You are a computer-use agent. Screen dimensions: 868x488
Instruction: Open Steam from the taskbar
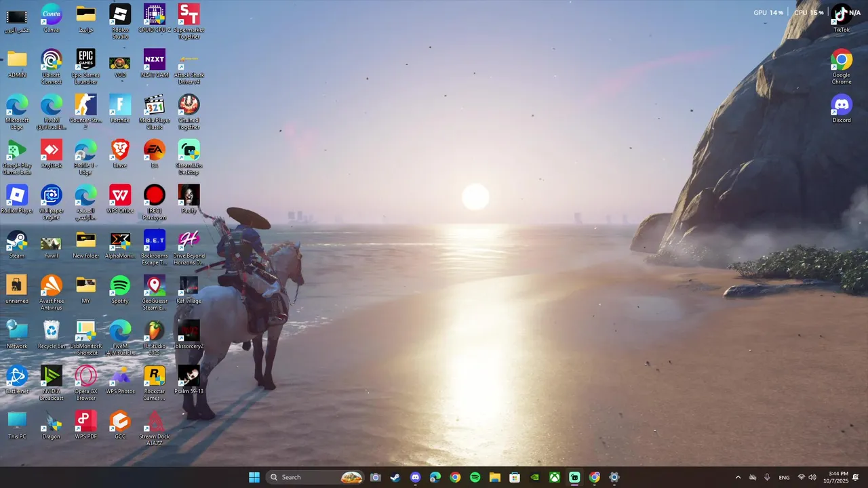point(395,477)
